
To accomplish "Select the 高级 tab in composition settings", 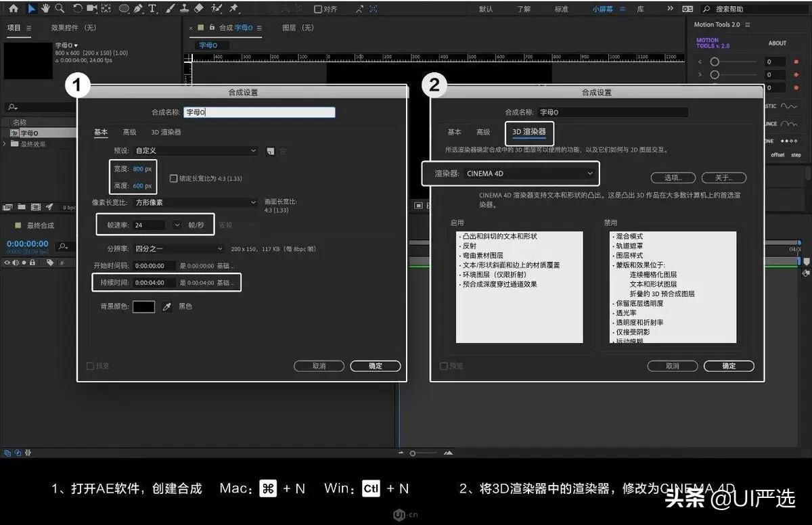I will [129, 132].
